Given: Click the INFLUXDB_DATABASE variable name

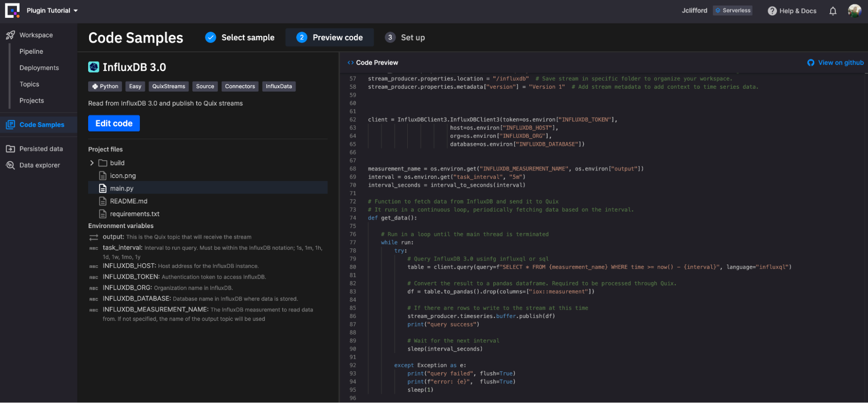Looking at the screenshot, I should [137, 298].
